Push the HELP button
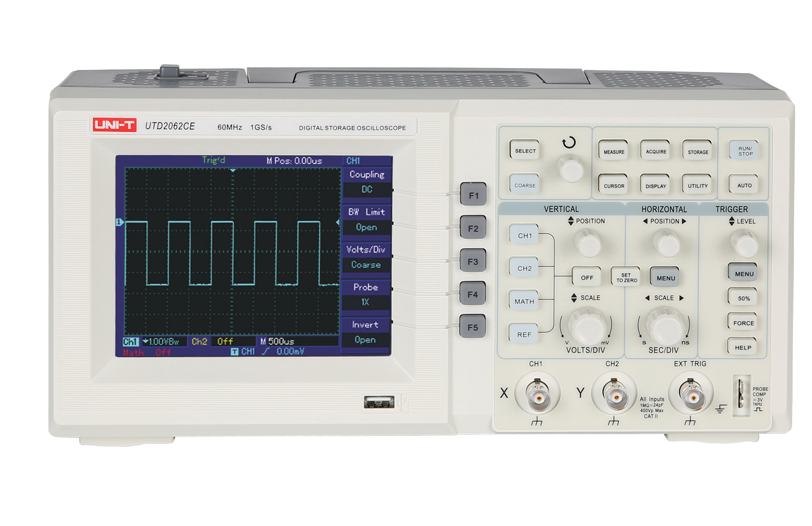Image resolution: width=812 pixels, height=526 pixels. (x=743, y=347)
